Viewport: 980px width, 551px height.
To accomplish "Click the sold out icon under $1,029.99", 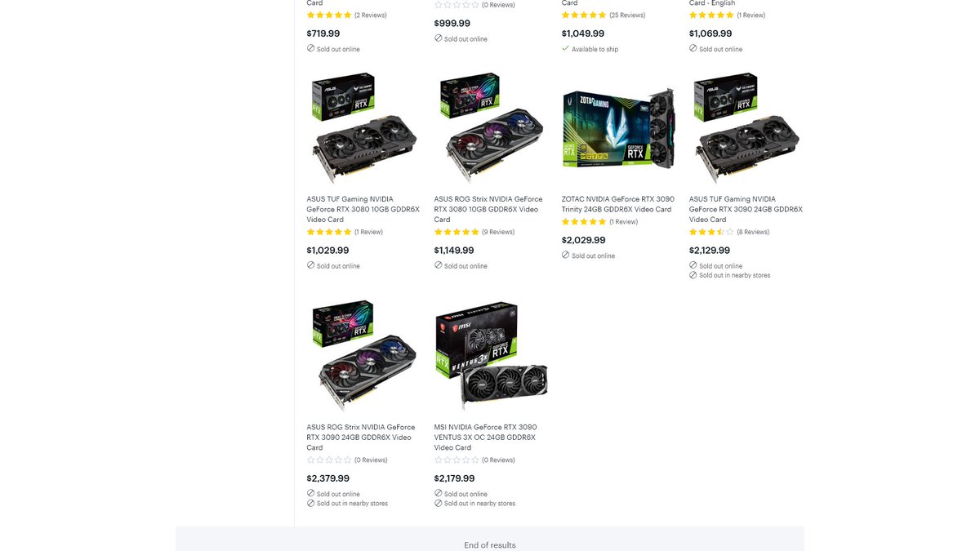I will coord(310,265).
